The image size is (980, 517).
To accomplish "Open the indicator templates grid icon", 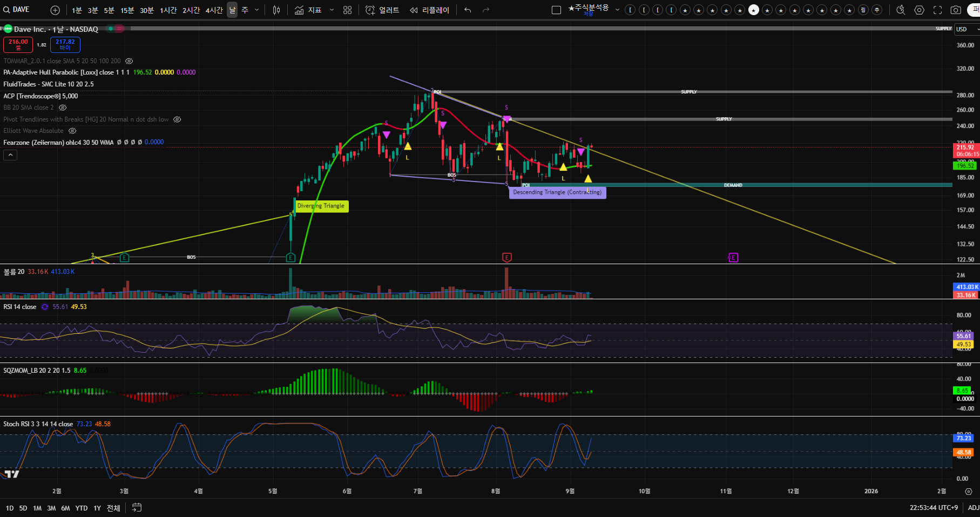I will coord(348,10).
